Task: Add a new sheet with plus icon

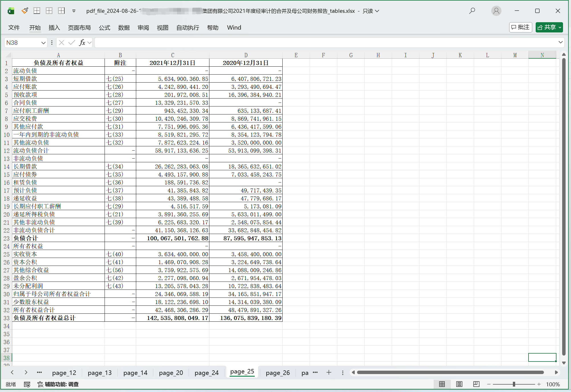Action: pos(329,372)
